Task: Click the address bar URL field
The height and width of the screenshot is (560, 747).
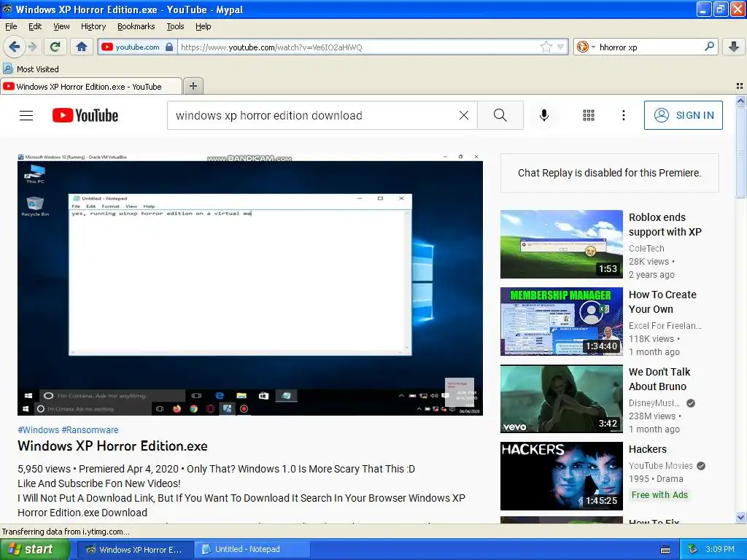Action: point(358,47)
